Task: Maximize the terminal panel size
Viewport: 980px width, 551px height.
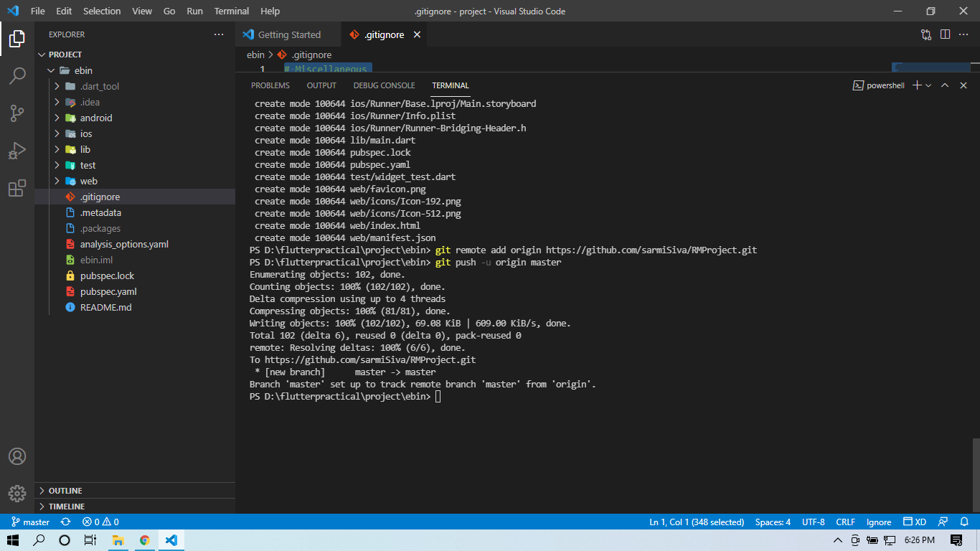Action: [x=945, y=85]
